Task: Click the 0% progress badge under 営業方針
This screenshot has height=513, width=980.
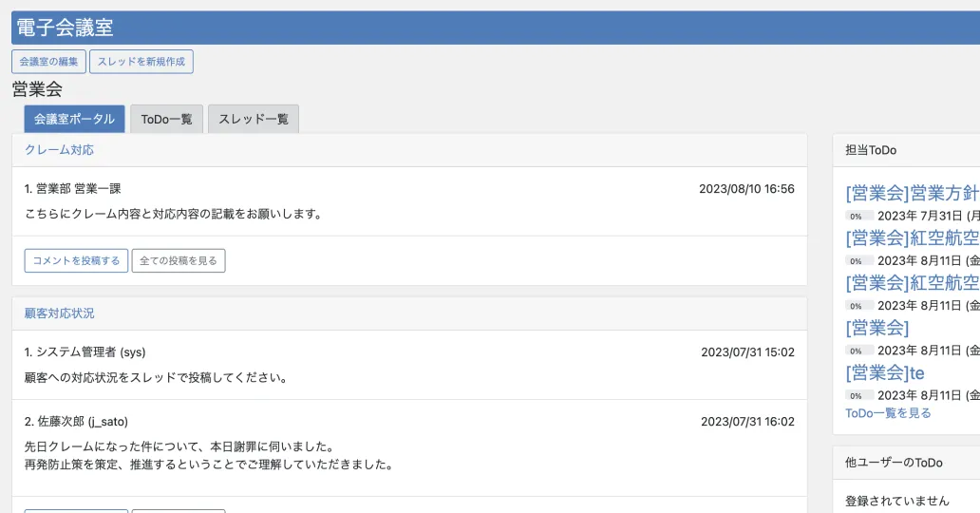Action: click(856, 216)
